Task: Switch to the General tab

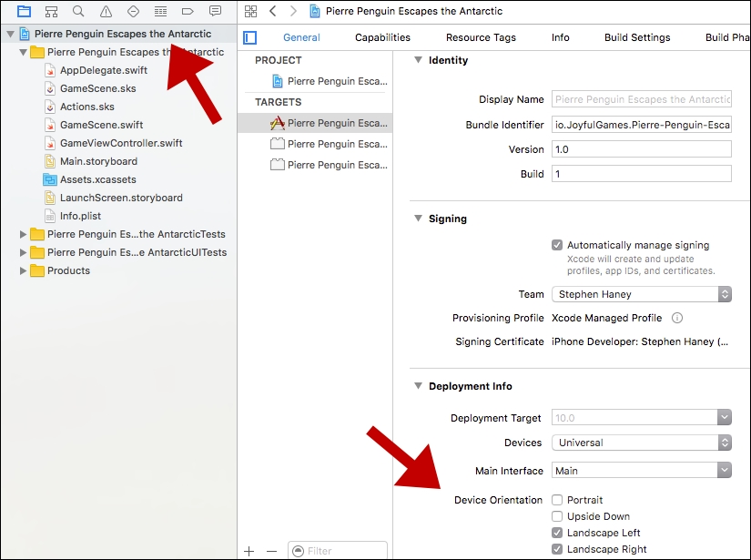Action: click(301, 37)
